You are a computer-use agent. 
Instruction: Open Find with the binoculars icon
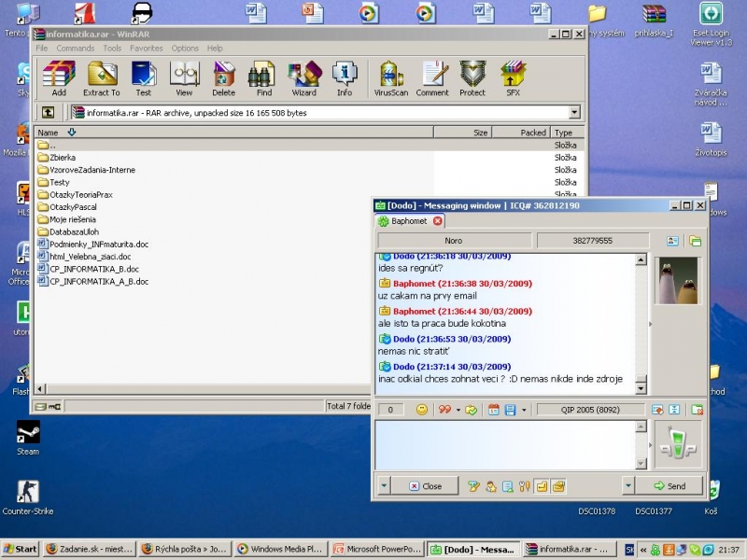(x=264, y=79)
